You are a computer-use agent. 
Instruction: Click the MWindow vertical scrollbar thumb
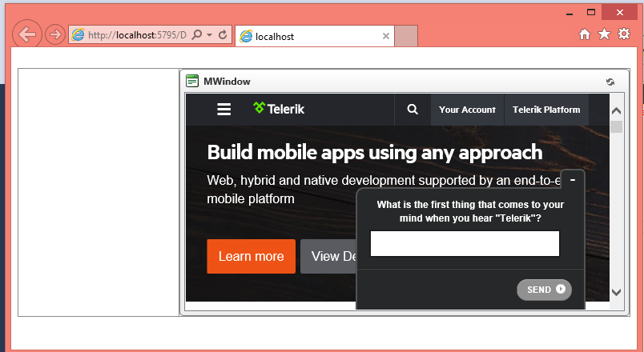tap(617, 126)
